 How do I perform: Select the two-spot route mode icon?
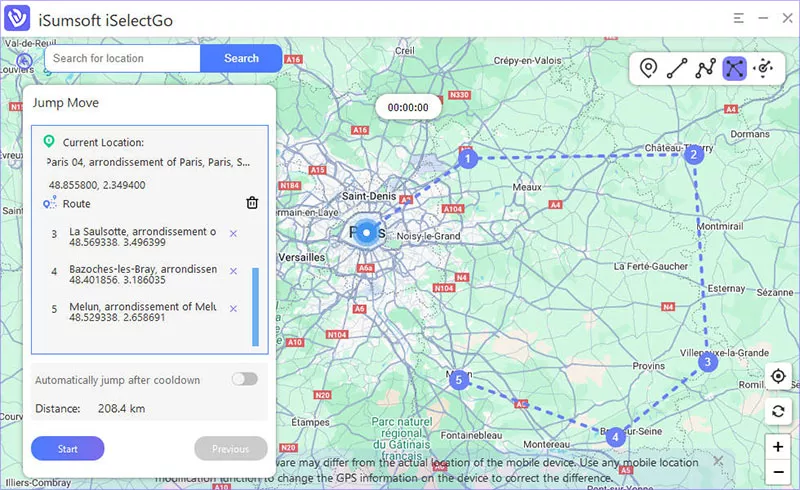click(x=677, y=68)
